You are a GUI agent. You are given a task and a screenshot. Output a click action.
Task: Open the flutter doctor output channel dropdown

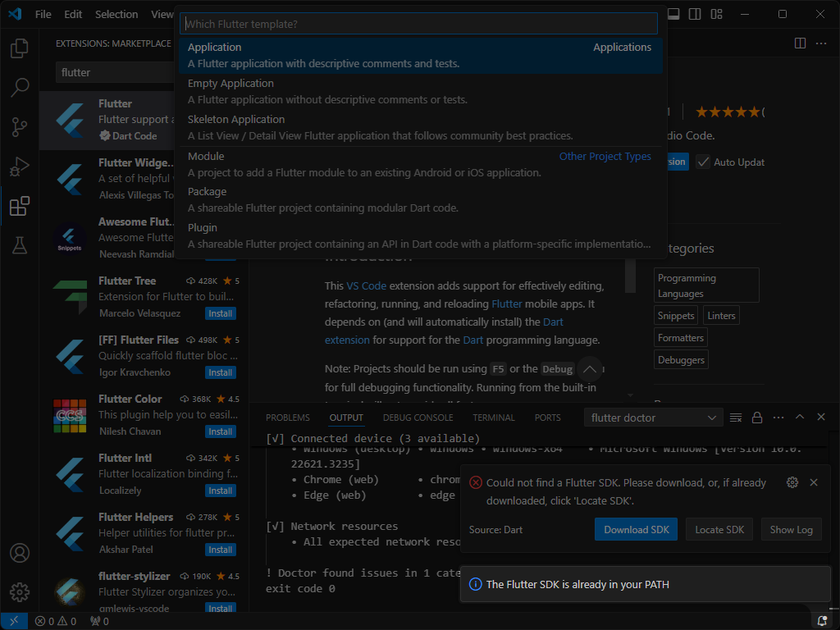pos(654,418)
